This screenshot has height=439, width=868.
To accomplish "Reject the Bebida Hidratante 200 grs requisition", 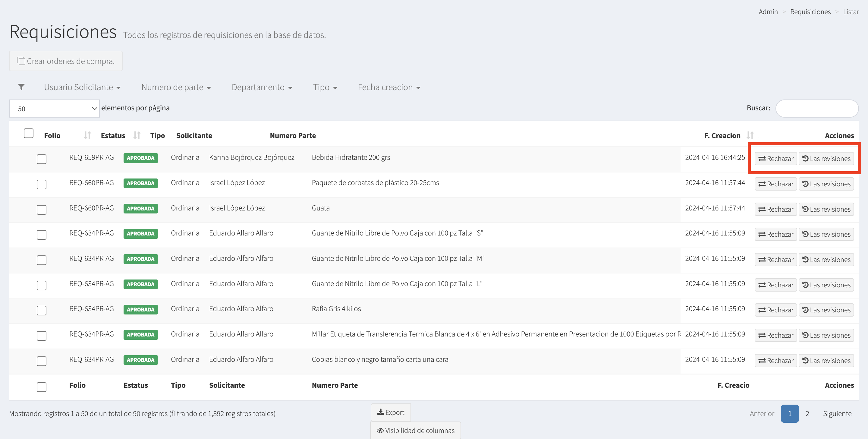I will click(x=775, y=159).
